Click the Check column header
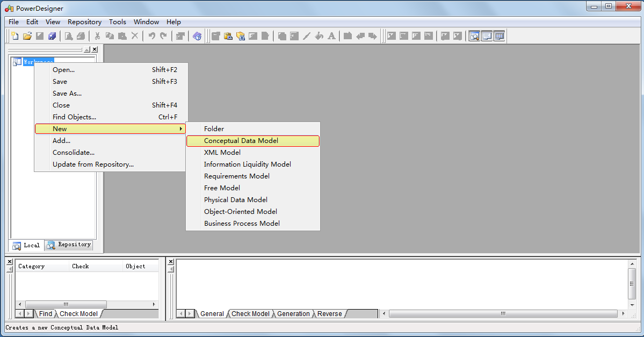 point(96,266)
